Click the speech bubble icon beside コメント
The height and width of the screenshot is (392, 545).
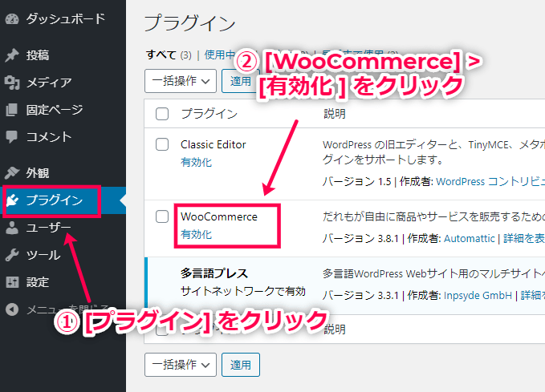pos(12,137)
